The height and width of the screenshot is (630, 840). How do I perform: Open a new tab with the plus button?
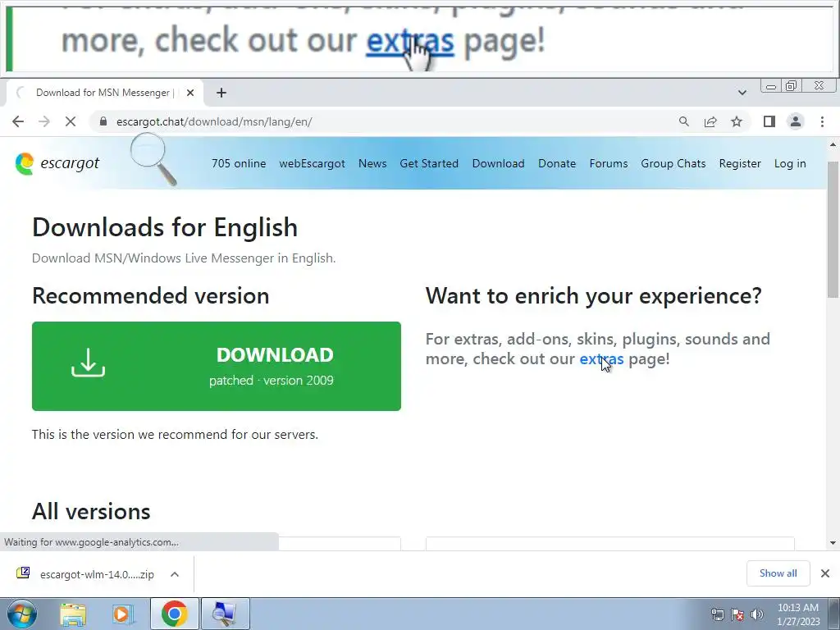coord(221,93)
